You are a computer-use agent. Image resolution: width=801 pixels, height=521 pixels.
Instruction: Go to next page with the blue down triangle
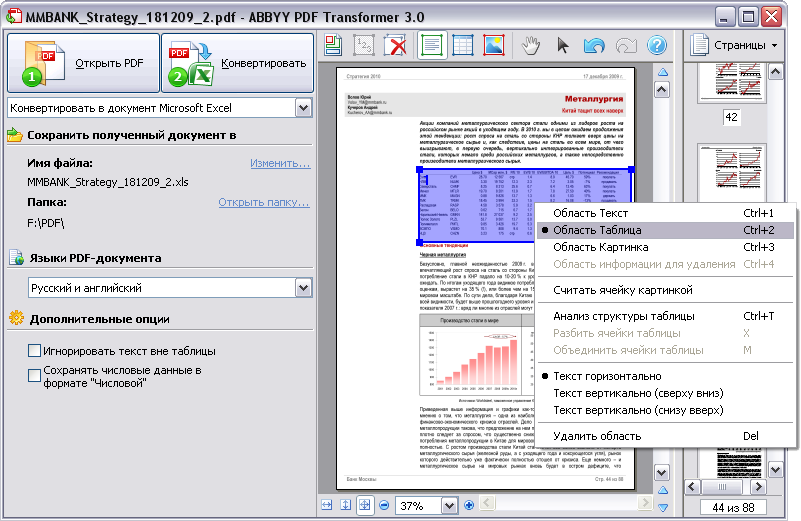coord(663,508)
